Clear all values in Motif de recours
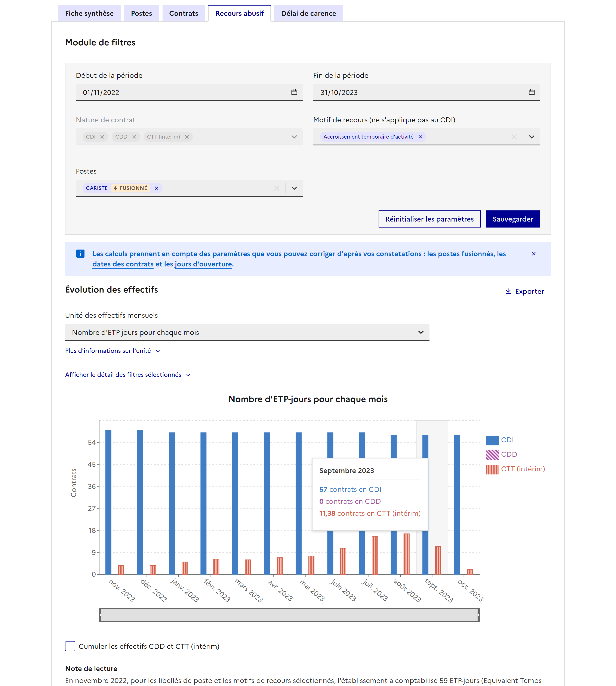 coord(514,137)
